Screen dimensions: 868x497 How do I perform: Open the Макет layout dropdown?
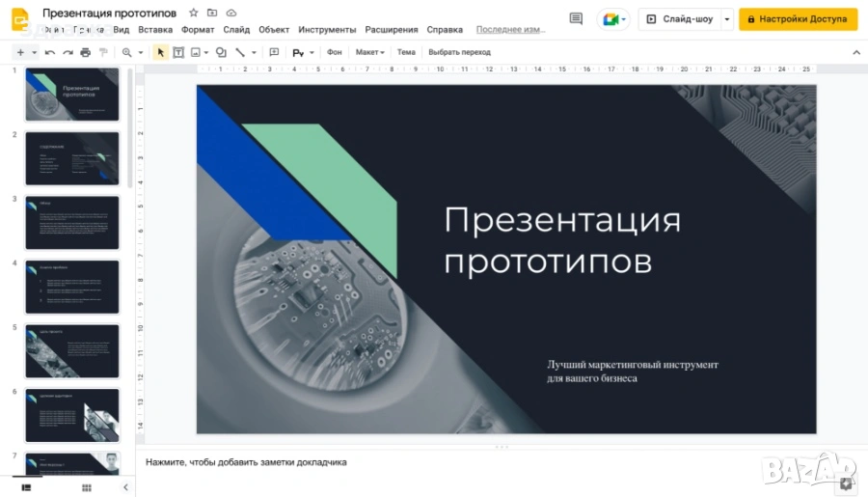click(369, 52)
